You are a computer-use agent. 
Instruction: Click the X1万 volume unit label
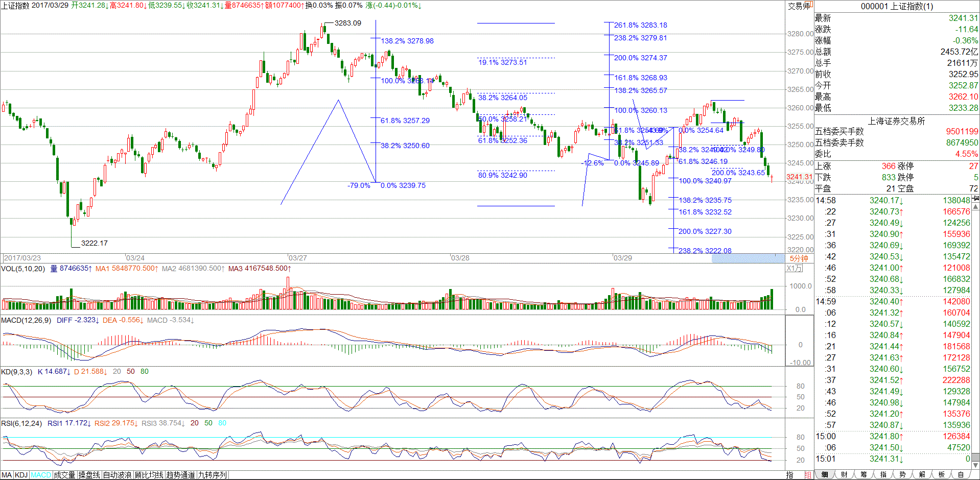(795, 268)
